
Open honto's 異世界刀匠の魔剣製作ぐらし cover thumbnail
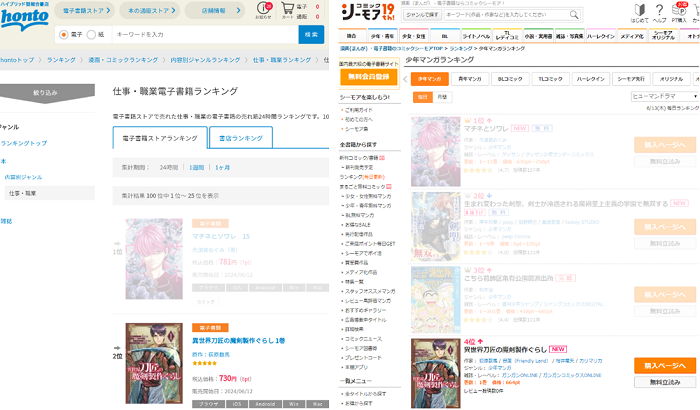(x=154, y=363)
